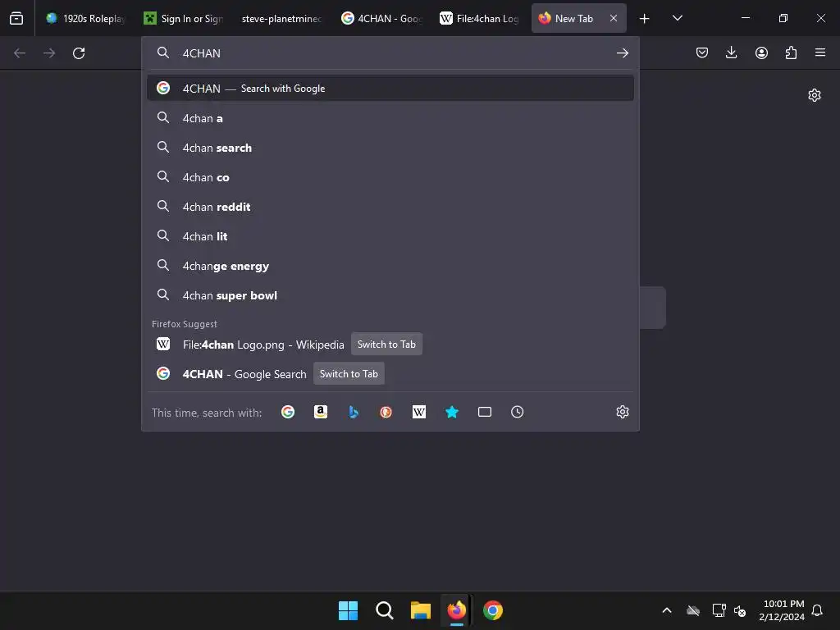Switch to Tab for Wikipedia logo file
Viewport: 840px width, 630px height.
[x=386, y=344]
